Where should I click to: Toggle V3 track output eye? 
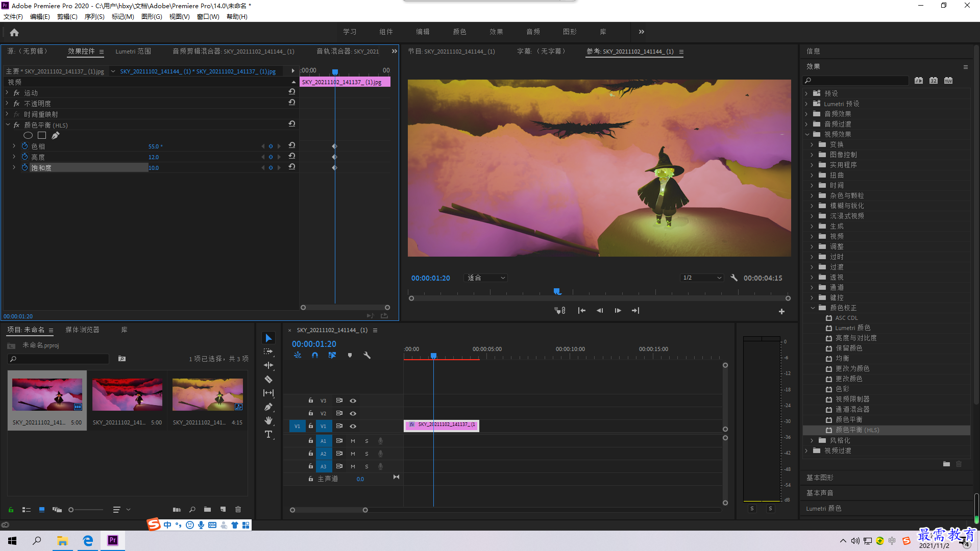[x=353, y=401]
